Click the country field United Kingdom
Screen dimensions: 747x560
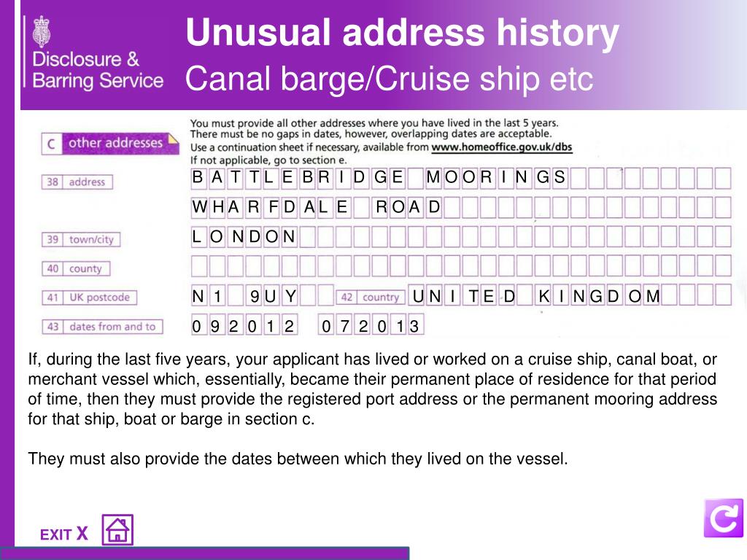[x=570, y=295]
